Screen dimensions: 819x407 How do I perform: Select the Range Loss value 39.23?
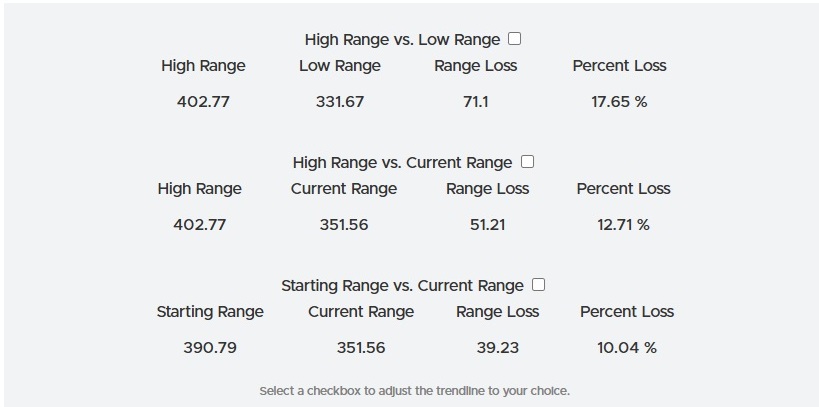tap(497, 348)
